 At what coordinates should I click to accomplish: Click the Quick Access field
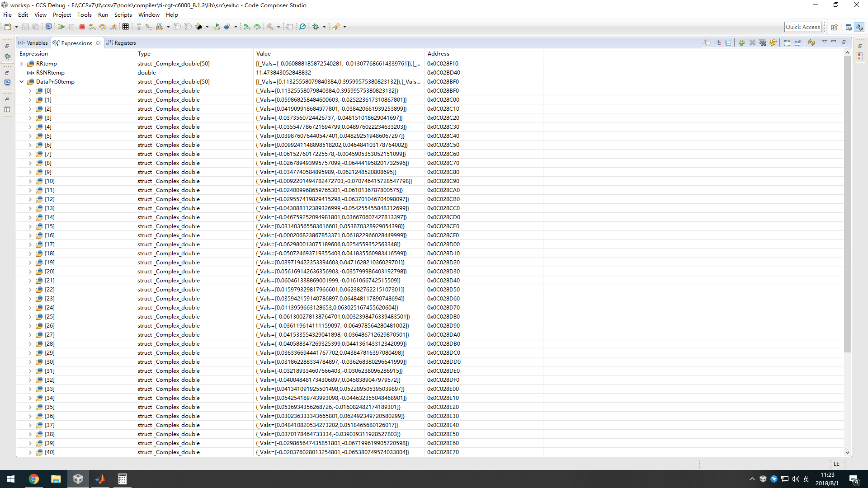pyautogui.click(x=802, y=27)
